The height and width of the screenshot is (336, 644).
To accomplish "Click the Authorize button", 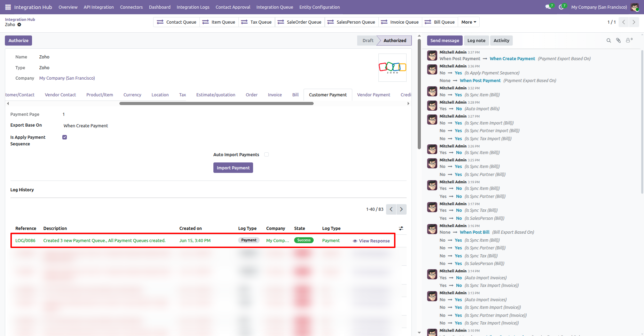I will tap(18, 41).
